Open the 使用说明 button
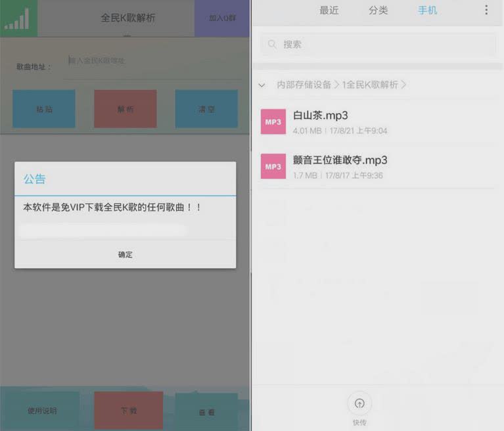 coord(41,411)
